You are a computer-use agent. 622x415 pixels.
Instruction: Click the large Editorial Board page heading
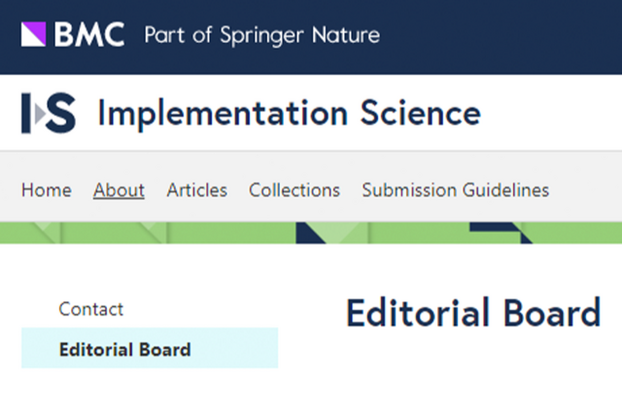(473, 314)
